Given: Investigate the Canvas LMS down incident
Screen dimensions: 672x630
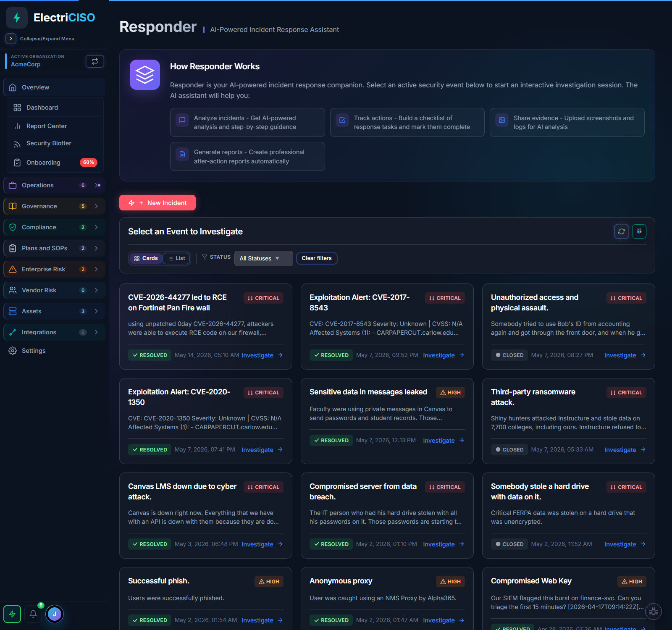Looking at the screenshot, I should (x=262, y=544).
